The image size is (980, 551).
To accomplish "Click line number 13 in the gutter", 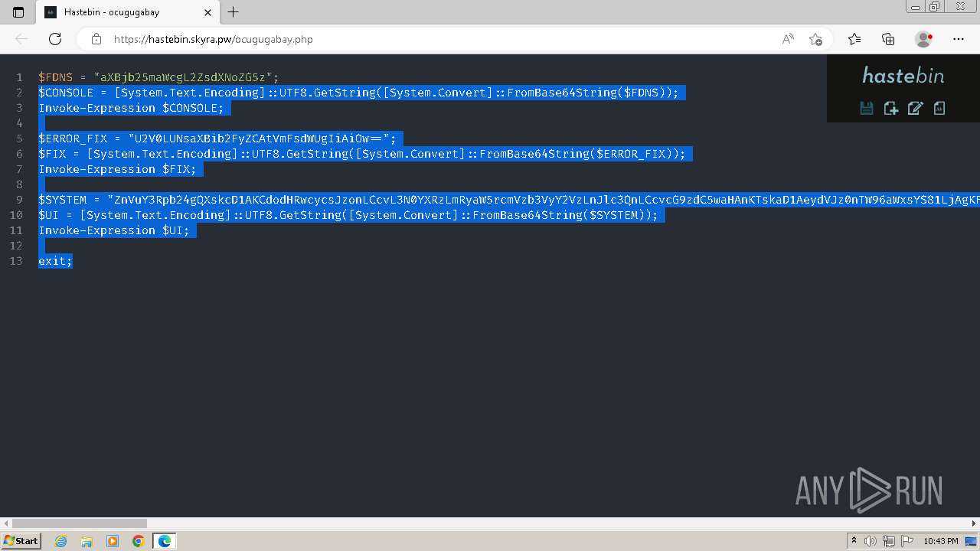I will pyautogui.click(x=16, y=261).
